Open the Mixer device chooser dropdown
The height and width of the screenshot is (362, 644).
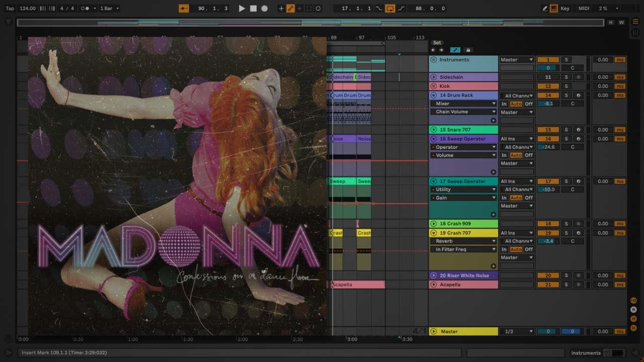pos(463,104)
